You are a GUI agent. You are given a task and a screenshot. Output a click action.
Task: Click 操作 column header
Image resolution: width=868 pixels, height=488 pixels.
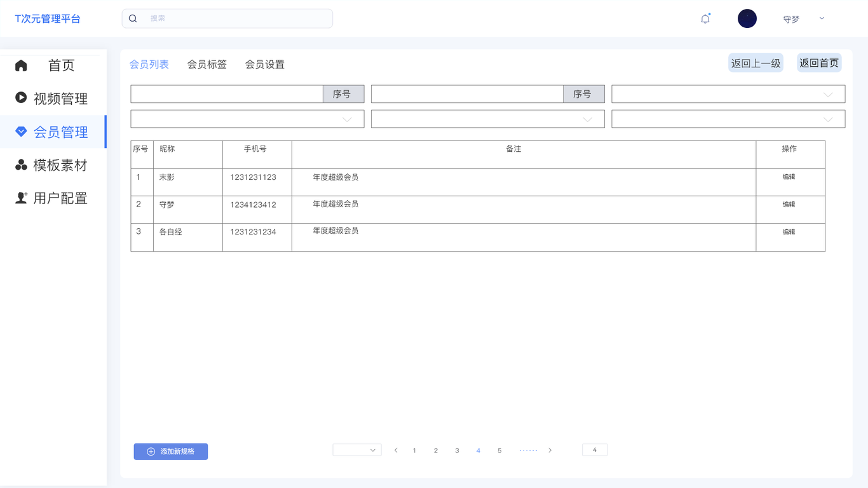coord(789,149)
